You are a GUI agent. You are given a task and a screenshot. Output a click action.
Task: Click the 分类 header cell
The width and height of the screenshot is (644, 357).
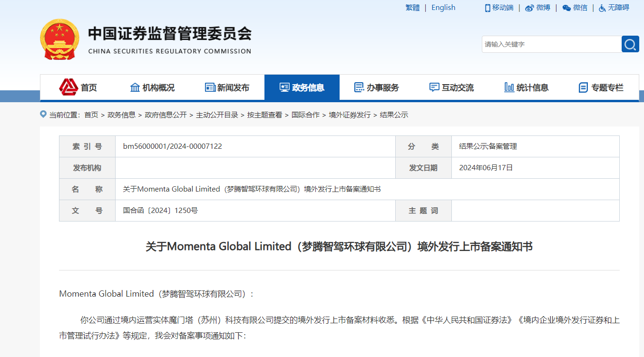(423, 146)
